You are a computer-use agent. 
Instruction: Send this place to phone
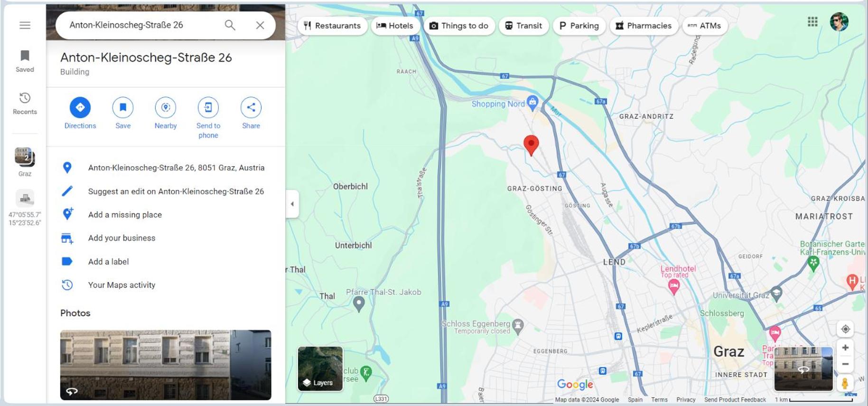pyautogui.click(x=208, y=118)
